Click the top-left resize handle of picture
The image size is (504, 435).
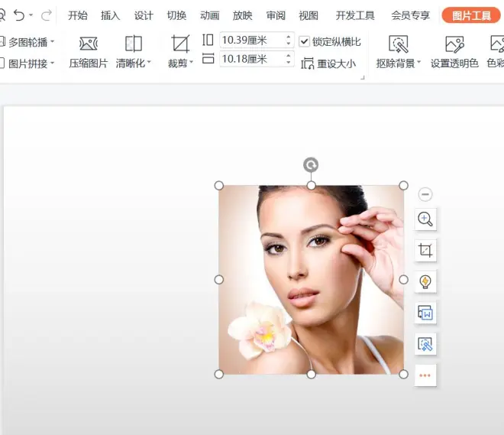(219, 185)
